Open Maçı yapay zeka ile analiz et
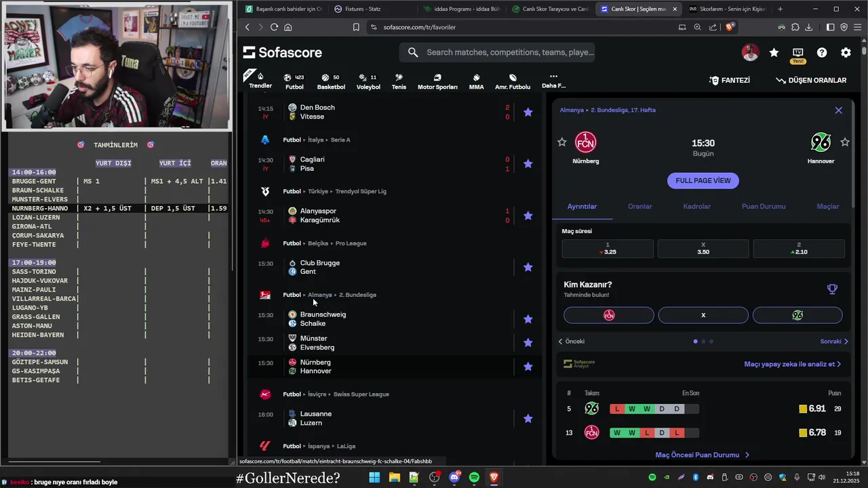868x488 pixels. tap(793, 364)
